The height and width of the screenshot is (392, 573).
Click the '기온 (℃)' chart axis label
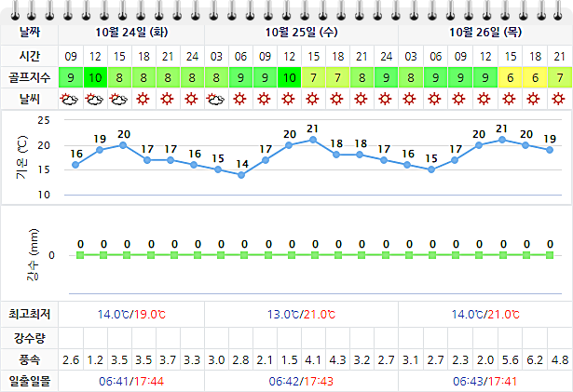click(21, 157)
